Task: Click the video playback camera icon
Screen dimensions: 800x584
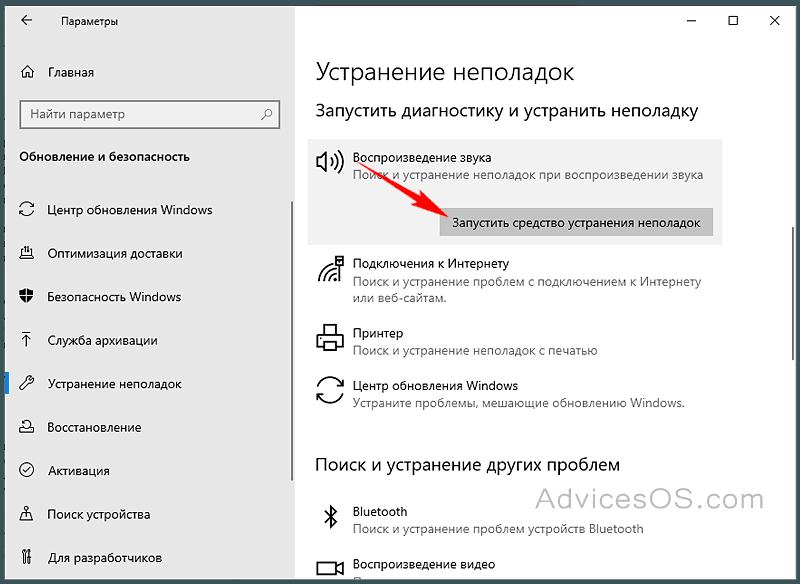Action: point(330,568)
